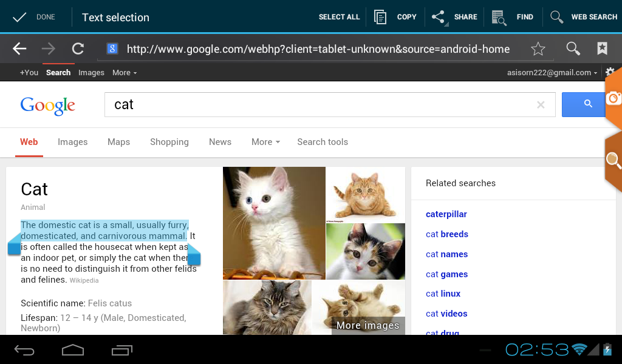Switch to the Maps results tab

click(118, 142)
